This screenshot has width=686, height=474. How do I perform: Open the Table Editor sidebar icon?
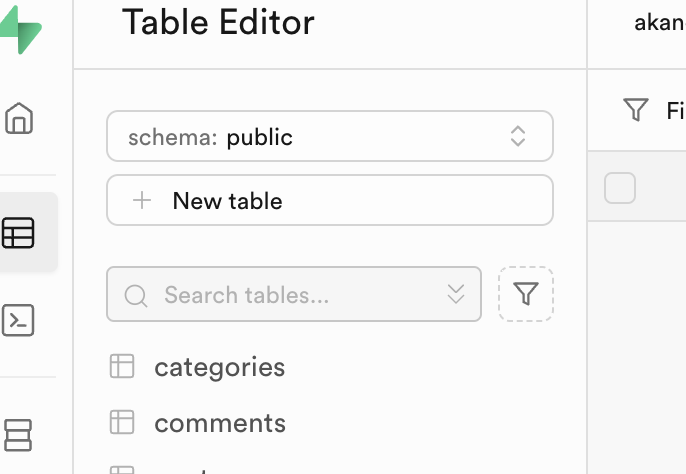[x=19, y=233]
